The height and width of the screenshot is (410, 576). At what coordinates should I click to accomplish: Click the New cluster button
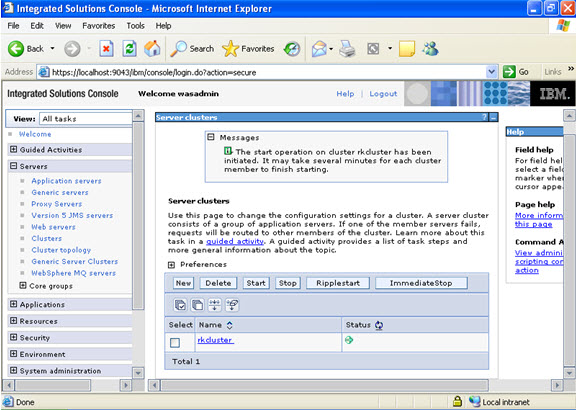tap(183, 283)
